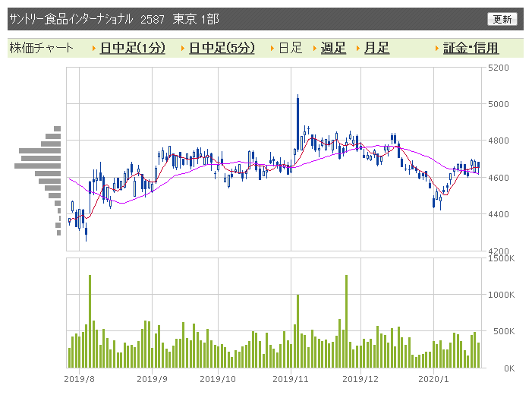The image size is (532, 395).
Task: Click the 2019/11 date axis label
Action: coord(291,379)
